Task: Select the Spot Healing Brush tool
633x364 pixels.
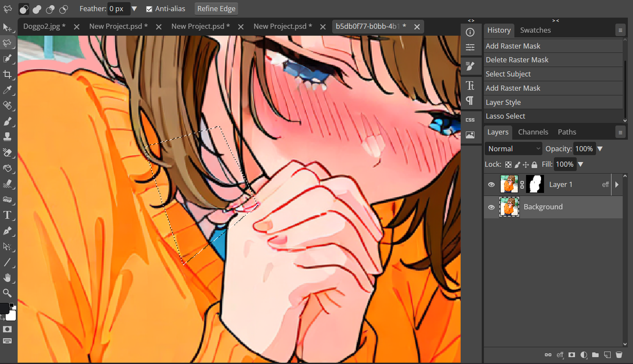Action: (x=7, y=106)
